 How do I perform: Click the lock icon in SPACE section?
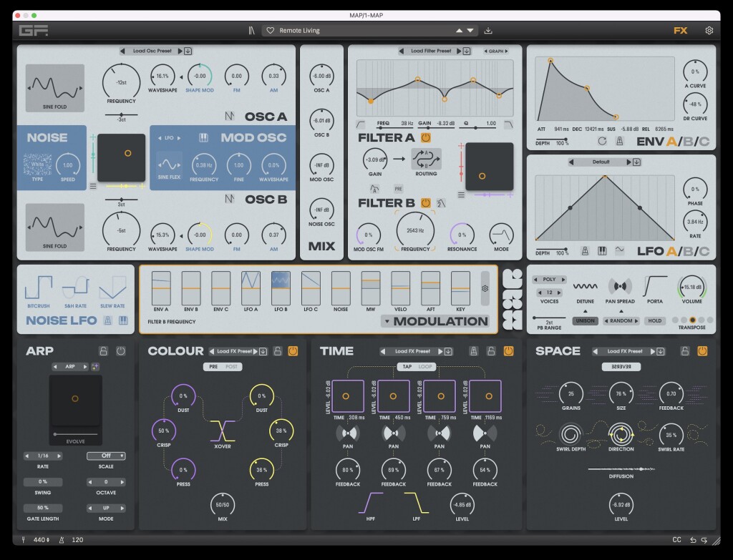click(685, 351)
